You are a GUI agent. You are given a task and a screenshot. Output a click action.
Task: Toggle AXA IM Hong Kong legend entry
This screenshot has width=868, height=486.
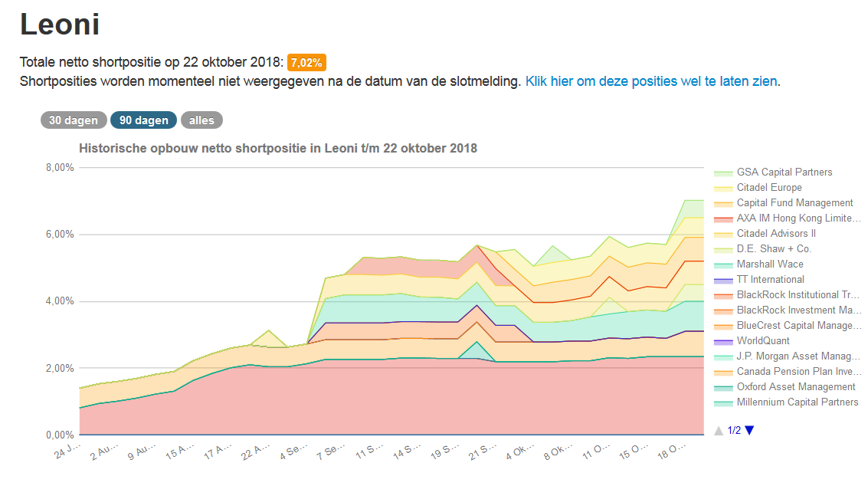(798, 218)
